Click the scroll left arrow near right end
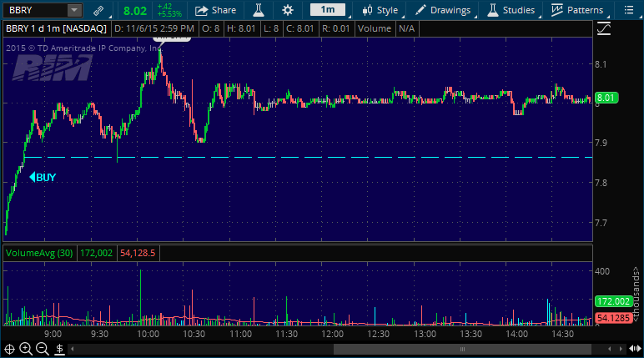The height and width of the screenshot is (358, 644). [x=610, y=350]
